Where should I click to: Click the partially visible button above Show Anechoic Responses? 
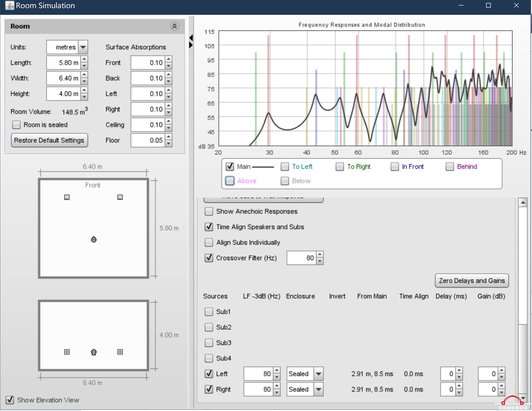(263, 200)
